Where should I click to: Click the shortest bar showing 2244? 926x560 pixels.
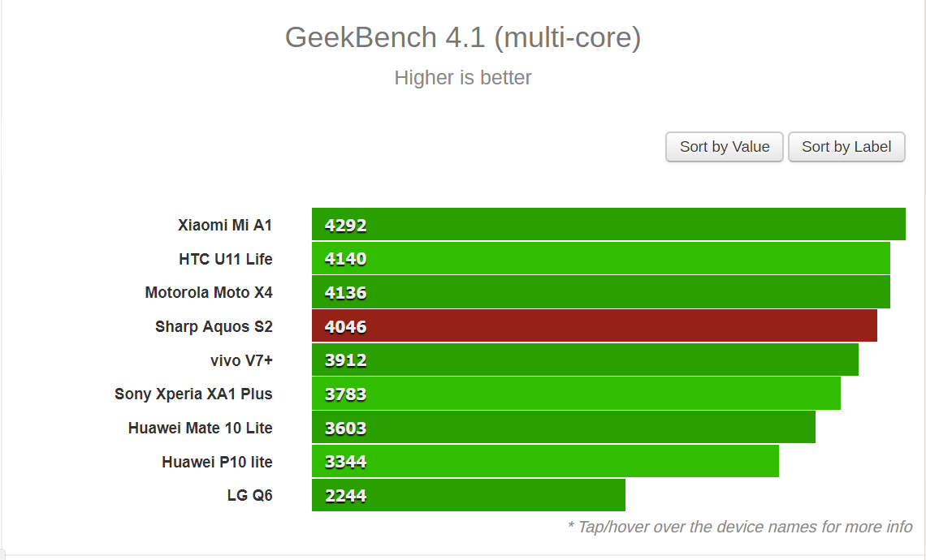pos(468,495)
